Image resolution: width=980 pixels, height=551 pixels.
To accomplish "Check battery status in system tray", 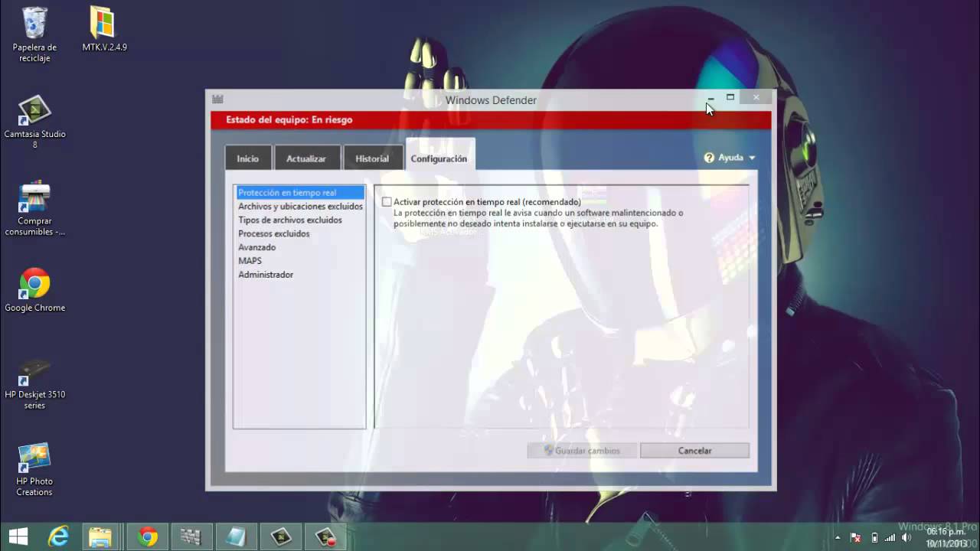I will 874,537.
